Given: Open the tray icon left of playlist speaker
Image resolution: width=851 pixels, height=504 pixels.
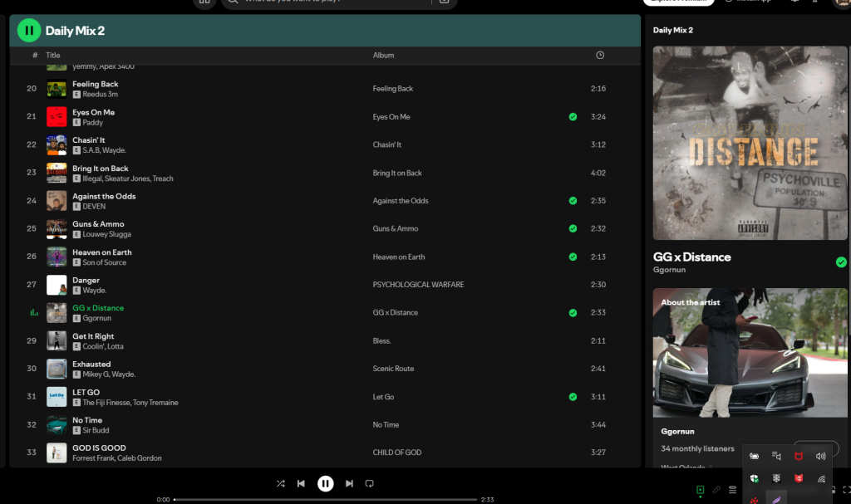Looking at the screenshot, I should tap(754, 457).
